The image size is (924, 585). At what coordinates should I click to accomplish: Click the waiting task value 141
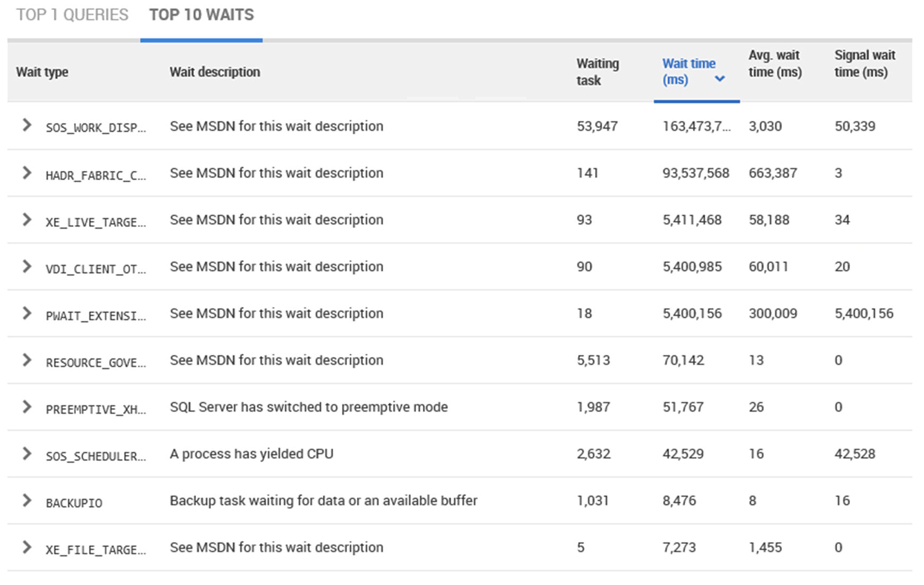(587, 173)
